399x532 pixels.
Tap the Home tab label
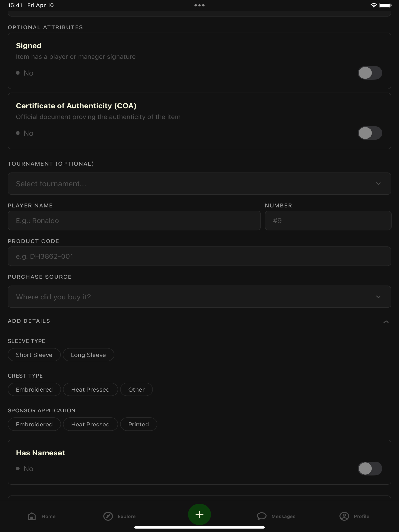click(x=48, y=516)
